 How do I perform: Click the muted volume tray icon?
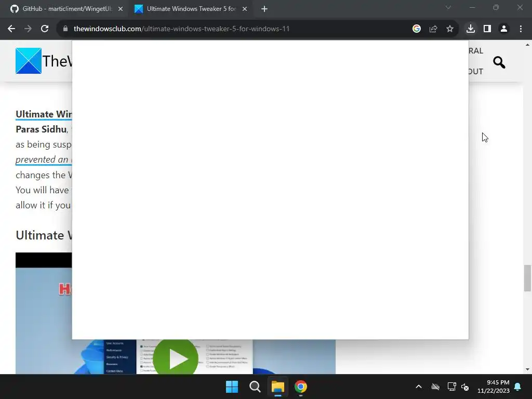[x=465, y=387]
